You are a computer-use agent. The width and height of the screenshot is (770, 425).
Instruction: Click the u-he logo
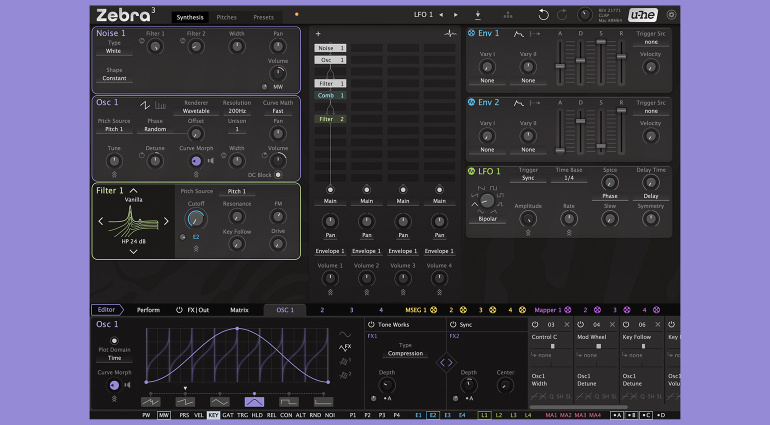(640, 15)
